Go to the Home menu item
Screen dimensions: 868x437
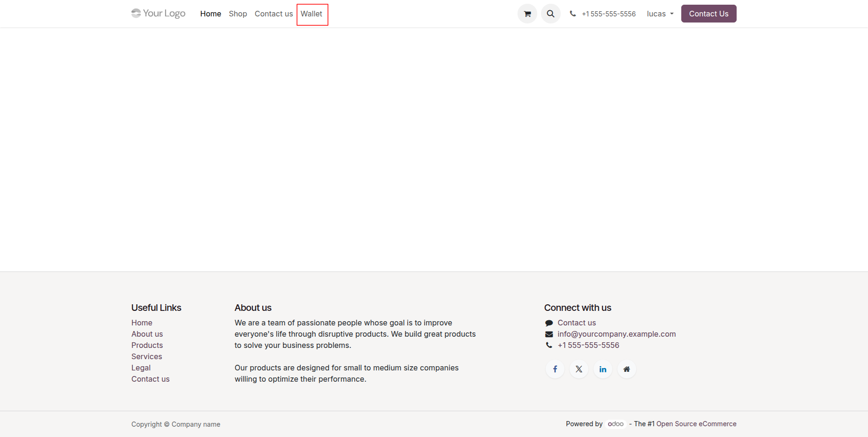(211, 14)
